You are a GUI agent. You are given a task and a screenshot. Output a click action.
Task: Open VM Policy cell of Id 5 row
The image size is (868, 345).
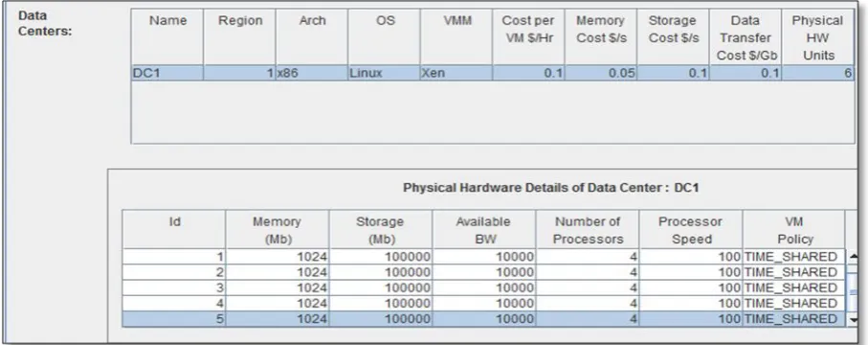793,319
